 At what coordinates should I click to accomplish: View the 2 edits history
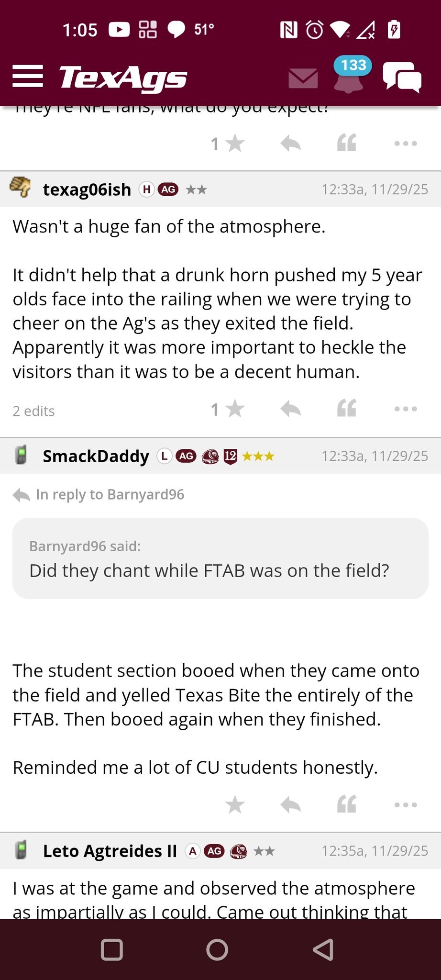(33, 411)
